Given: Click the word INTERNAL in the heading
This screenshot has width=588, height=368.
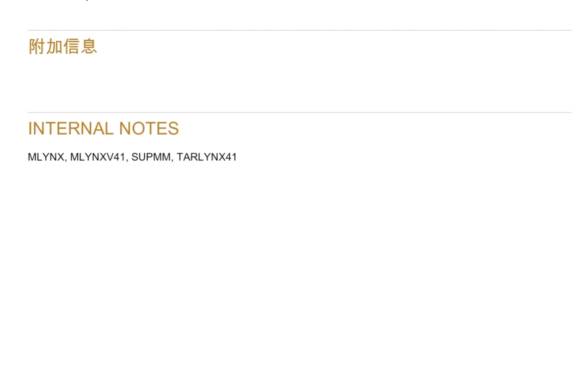Looking at the screenshot, I should [x=71, y=129].
